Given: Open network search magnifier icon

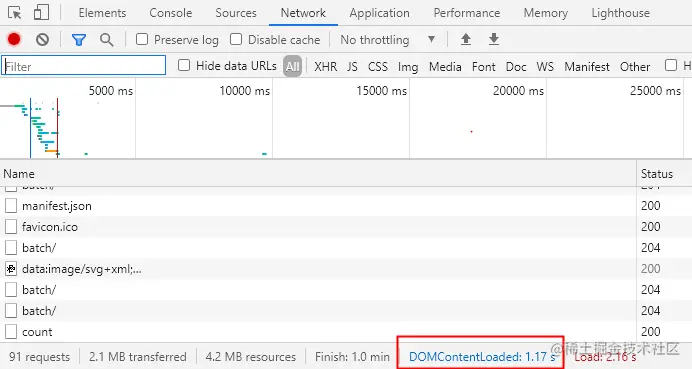Looking at the screenshot, I should (x=106, y=40).
